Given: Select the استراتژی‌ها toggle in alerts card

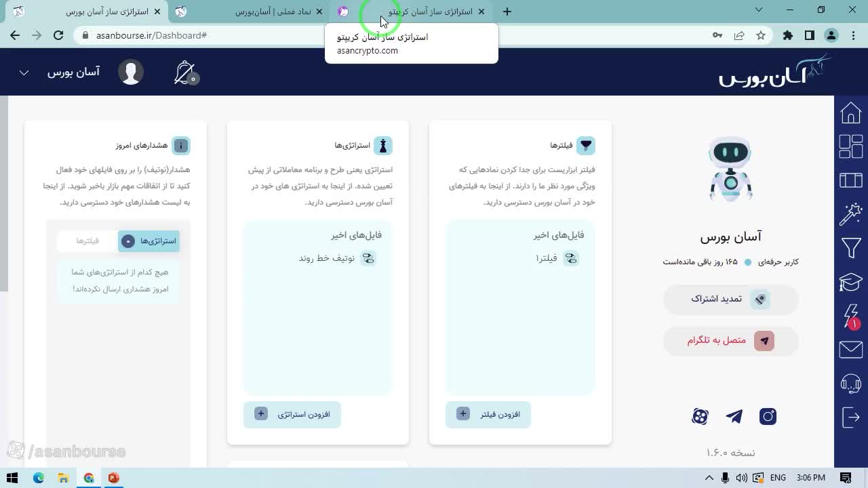Looking at the screenshot, I should tap(149, 241).
